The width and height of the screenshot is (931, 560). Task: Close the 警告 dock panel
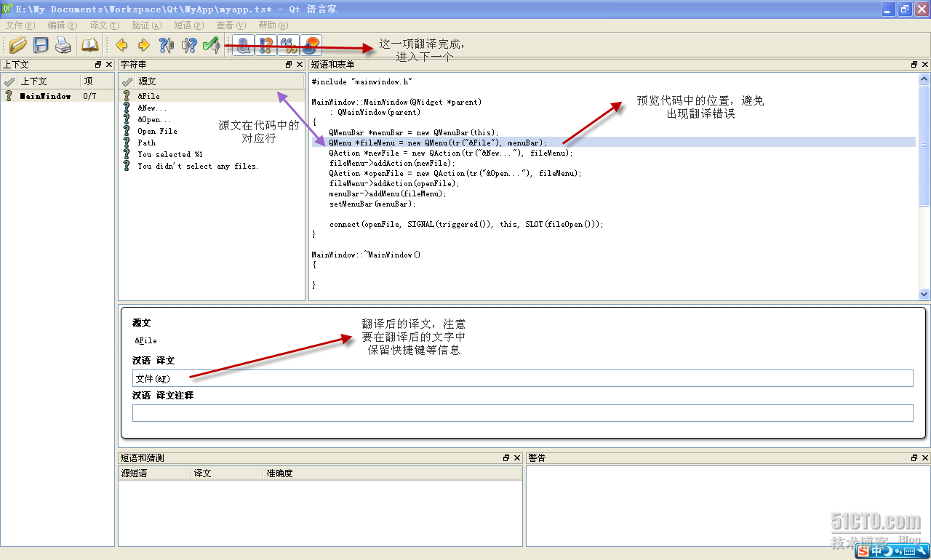pos(925,458)
